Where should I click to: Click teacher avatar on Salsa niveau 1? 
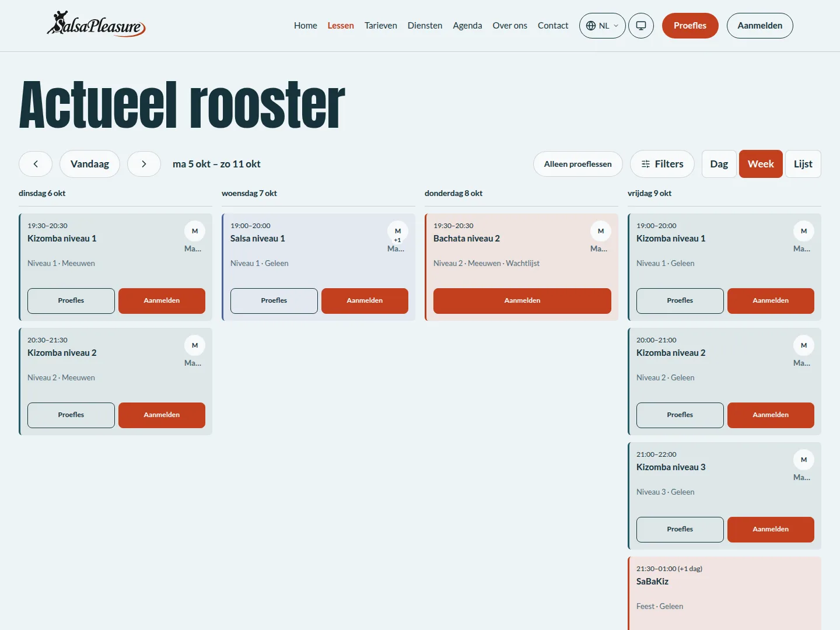point(398,231)
